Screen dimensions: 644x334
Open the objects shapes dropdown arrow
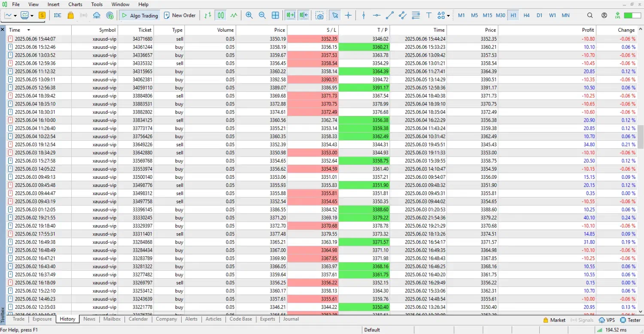[x=448, y=16]
